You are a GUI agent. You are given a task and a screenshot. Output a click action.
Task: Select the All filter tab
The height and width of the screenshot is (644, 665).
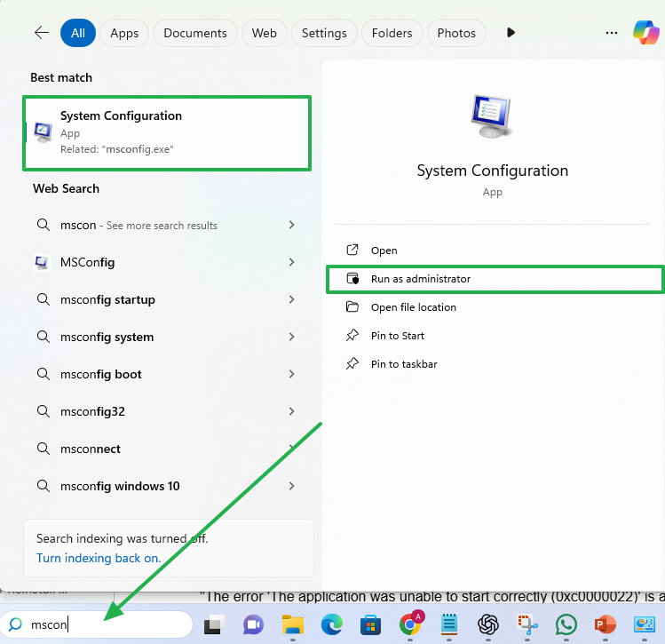[x=78, y=33]
